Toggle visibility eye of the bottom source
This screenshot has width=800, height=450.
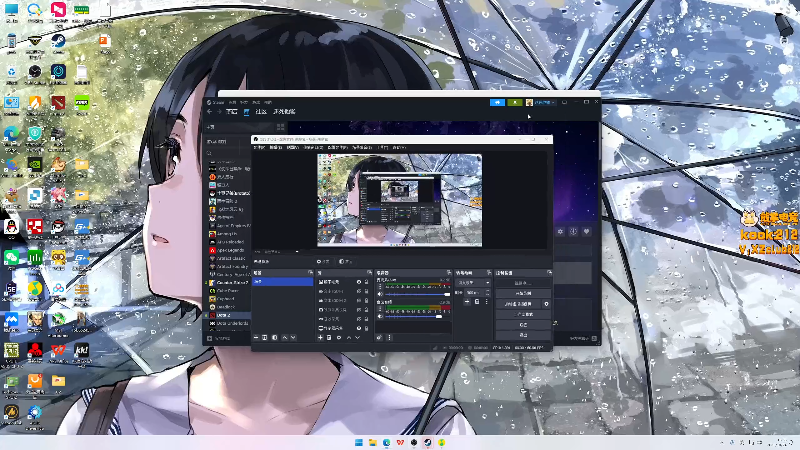click(359, 328)
